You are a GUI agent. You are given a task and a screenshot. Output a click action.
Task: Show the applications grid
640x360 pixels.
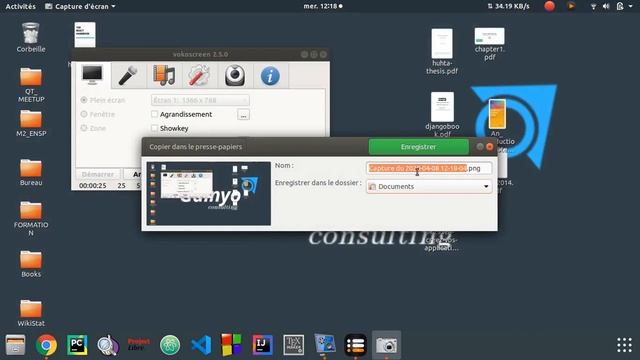point(624,345)
